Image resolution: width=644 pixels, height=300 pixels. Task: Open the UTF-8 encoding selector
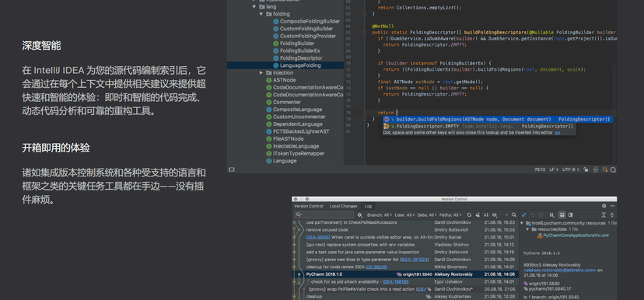[x=570, y=169]
